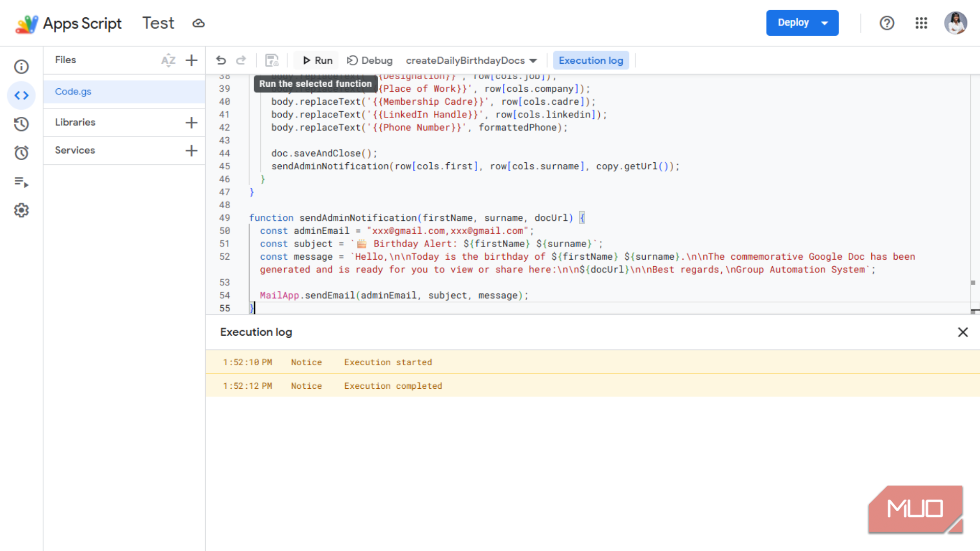The image size is (980, 551).
Task: Add a new file with plus icon
Action: 191,60
